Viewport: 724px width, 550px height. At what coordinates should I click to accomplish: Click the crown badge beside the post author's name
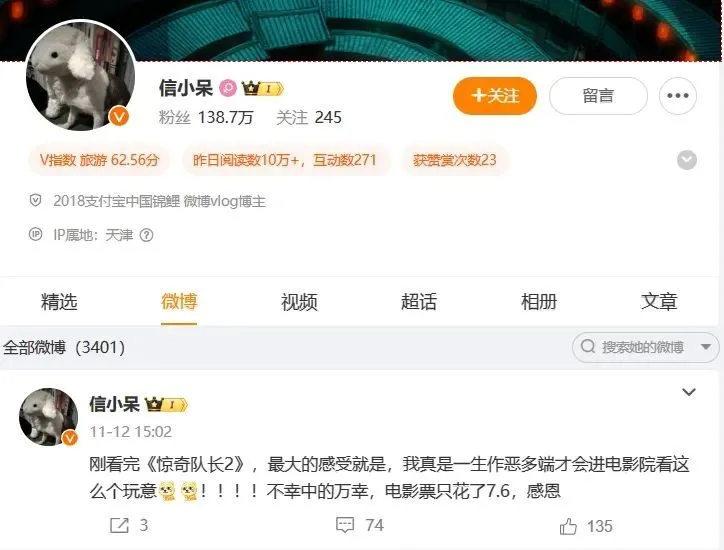(x=166, y=405)
